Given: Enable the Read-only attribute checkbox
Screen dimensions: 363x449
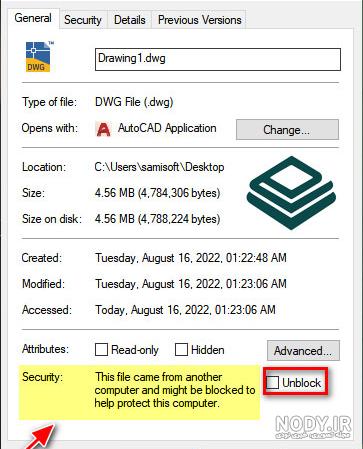Looking at the screenshot, I should pyautogui.click(x=101, y=350).
